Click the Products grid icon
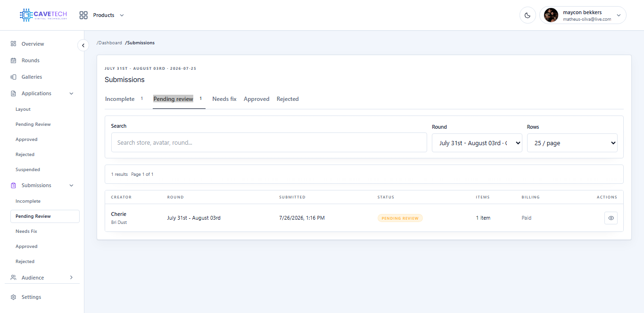The height and width of the screenshot is (313, 644). point(83,15)
